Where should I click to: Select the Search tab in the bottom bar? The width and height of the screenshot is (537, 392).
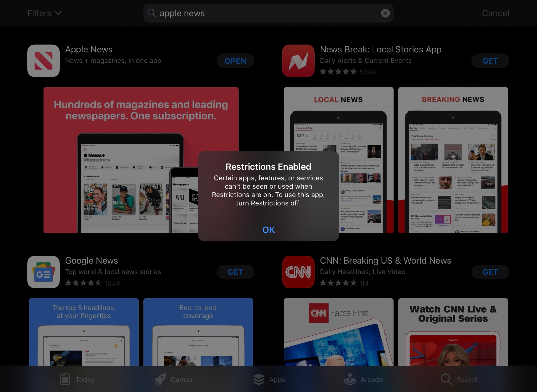[x=460, y=379]
